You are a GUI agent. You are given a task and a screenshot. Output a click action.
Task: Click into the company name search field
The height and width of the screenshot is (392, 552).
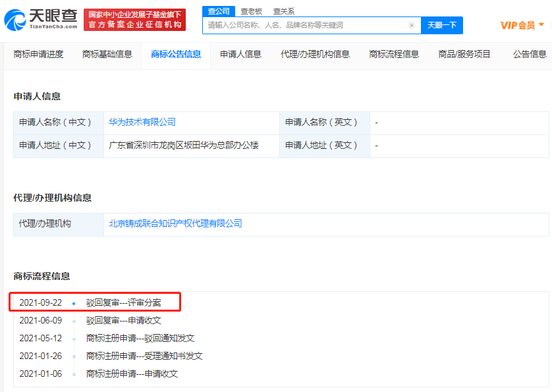pos(306,26)
